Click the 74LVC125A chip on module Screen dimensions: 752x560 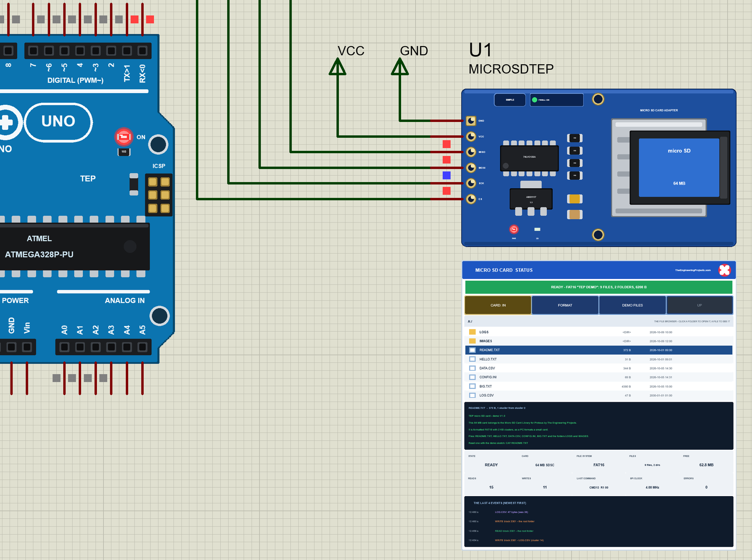(529, 158)
